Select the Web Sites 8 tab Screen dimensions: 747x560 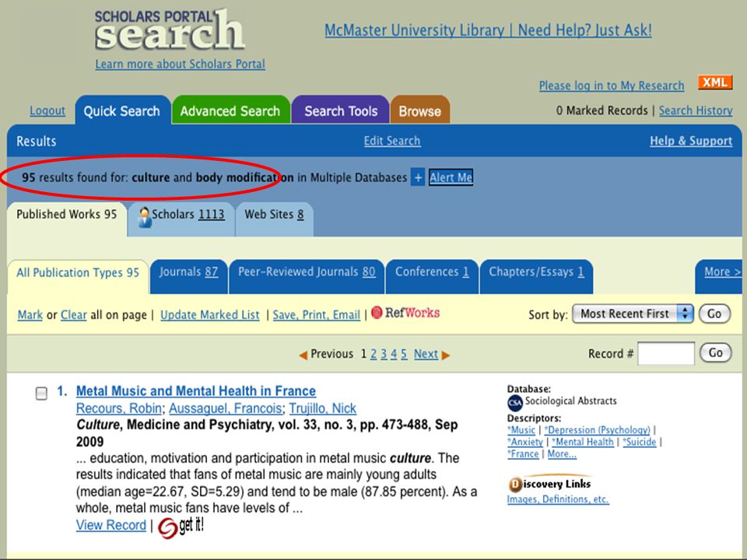[275, 218]
